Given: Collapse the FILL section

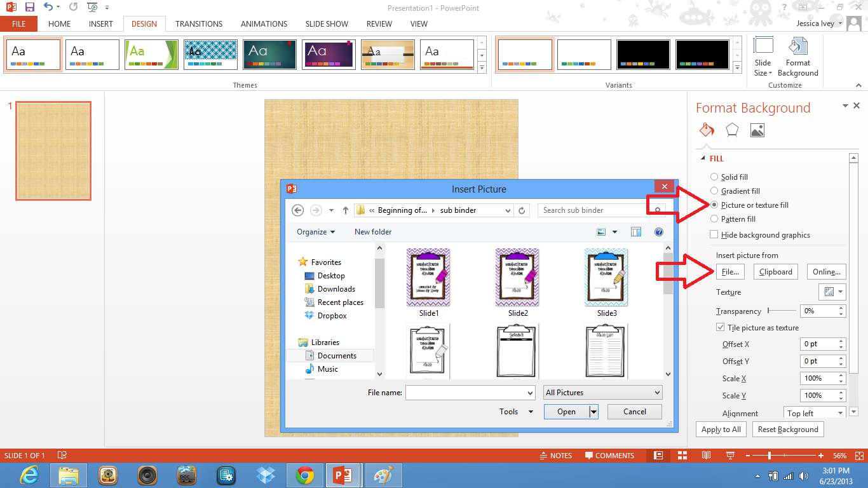Looking at the screenshot, I should click(703, 159).
